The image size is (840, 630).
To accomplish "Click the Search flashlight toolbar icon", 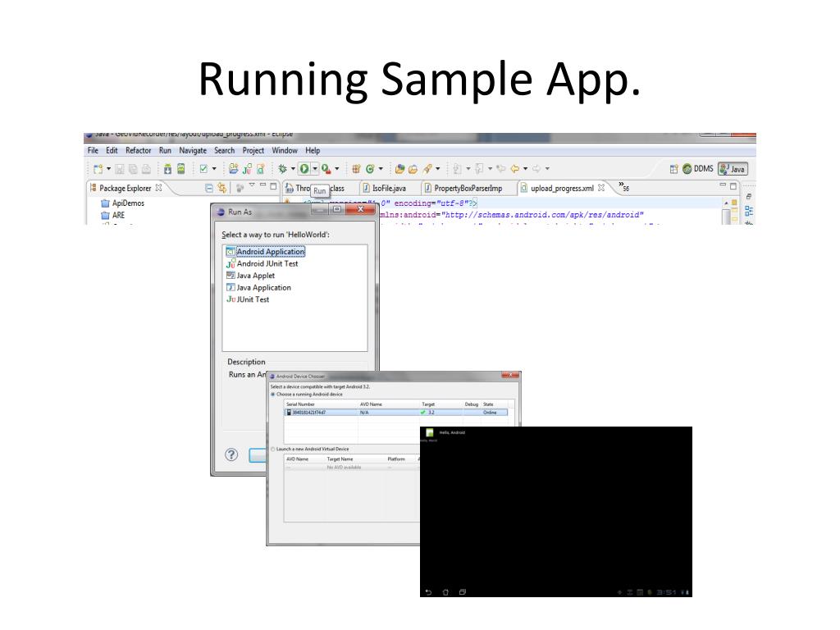I will (x=427, y=169).
